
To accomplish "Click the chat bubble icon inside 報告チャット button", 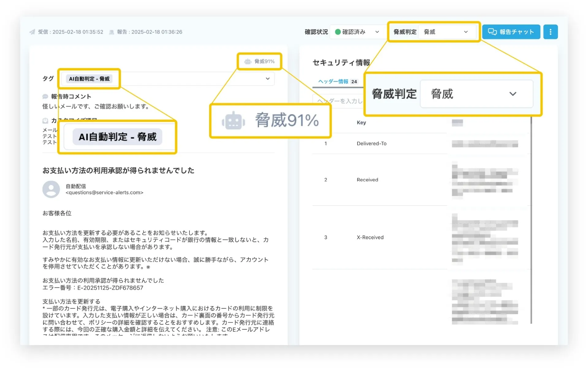I will point(492,31).
